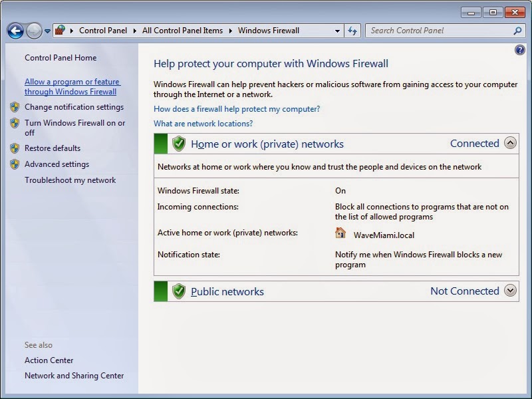This screenshot has height=399, width=532.
Task: Click Home or work (private) networks heading
Action: [267, 144]
